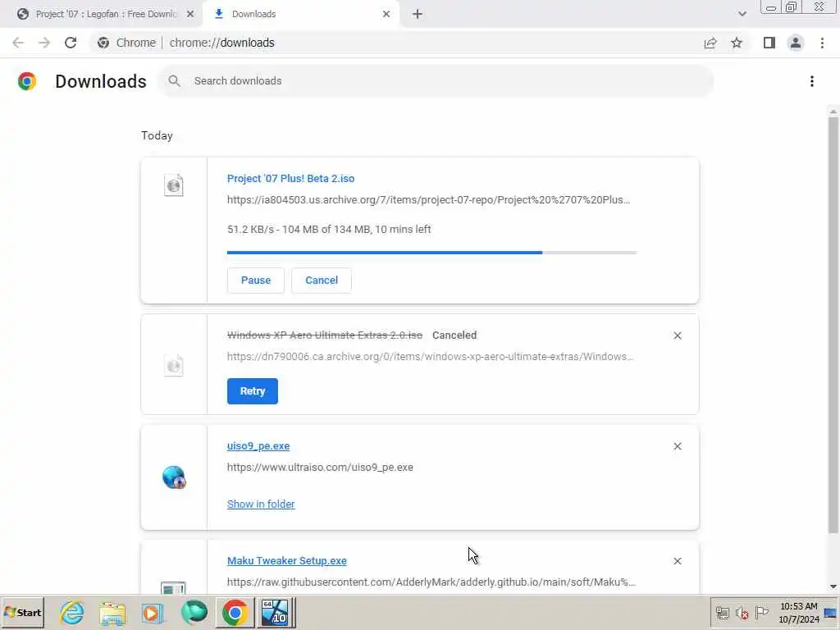The image size is (840, 630).
Task: Open Action Center flag tray icon
Action: click(x=761, y=612)
